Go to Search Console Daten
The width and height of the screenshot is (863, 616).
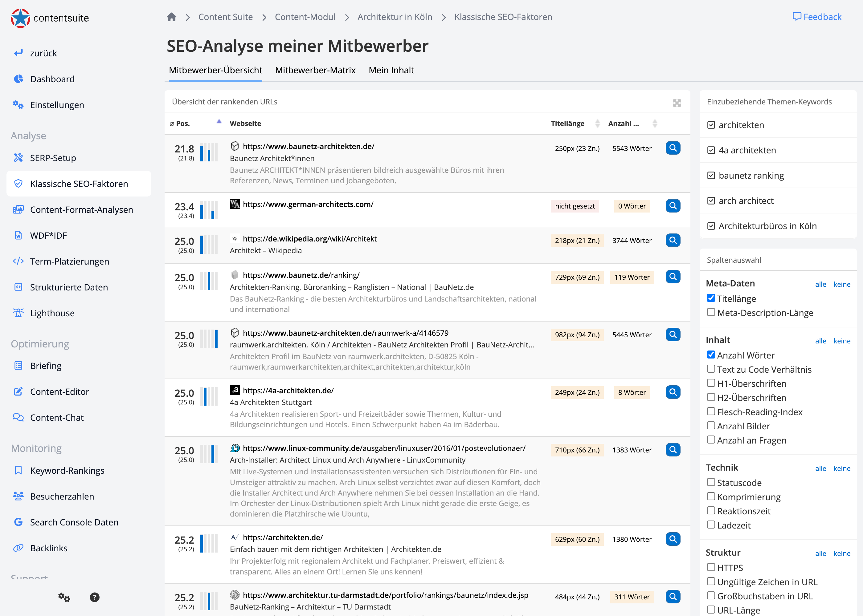pos(74,522)
